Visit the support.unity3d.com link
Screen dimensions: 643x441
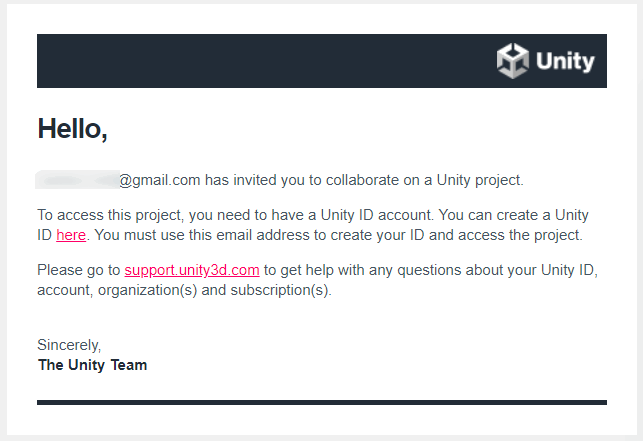[x=192, y=270]
